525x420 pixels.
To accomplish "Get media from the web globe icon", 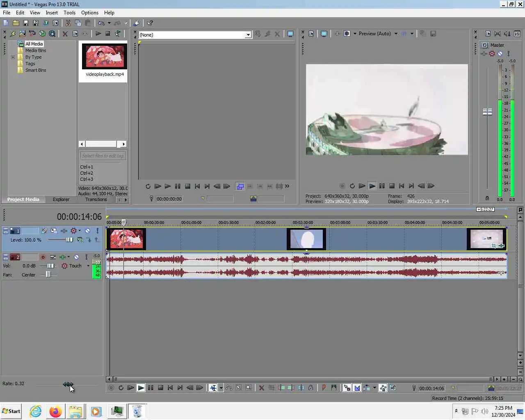I will pyautogui.click(x=42, y=34).
